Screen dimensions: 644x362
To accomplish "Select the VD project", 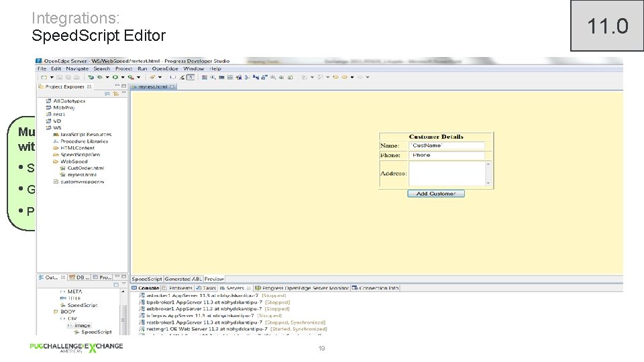I will pyautogui.click(x=54, y=121).
